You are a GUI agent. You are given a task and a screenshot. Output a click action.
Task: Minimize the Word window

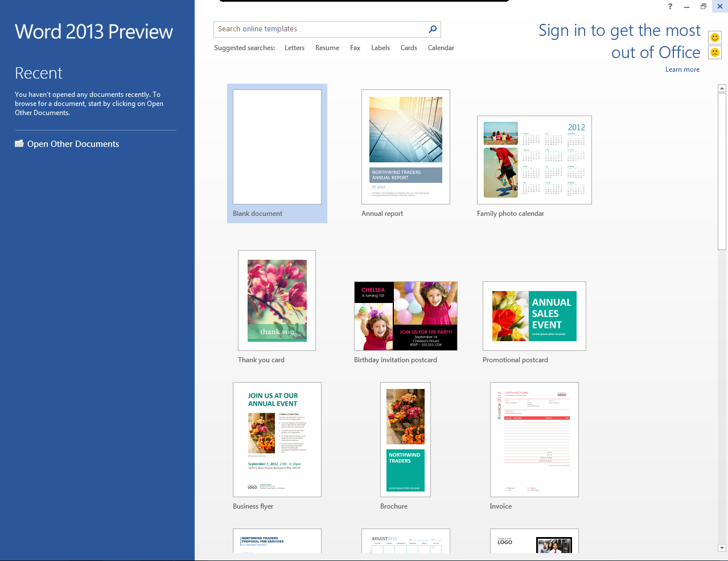pyautogui.click(x=686, y=6)
